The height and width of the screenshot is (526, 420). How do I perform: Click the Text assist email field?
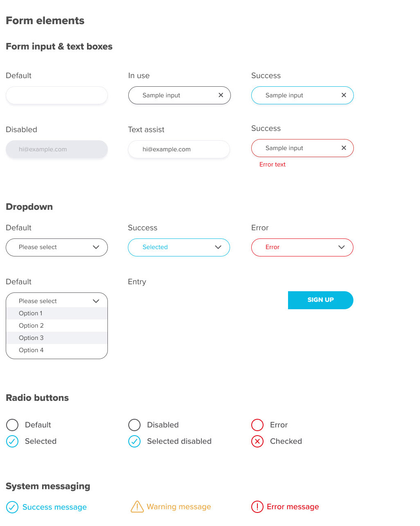[179, 149]
